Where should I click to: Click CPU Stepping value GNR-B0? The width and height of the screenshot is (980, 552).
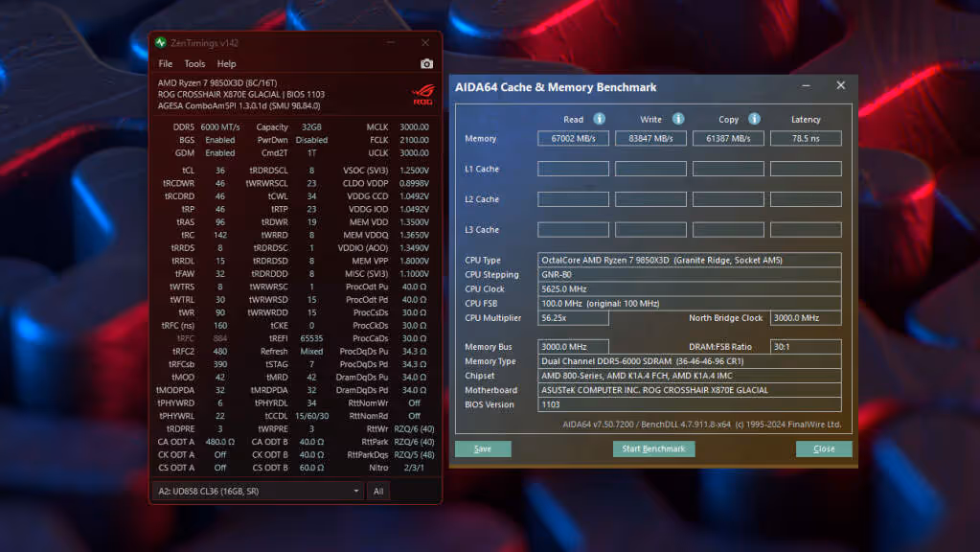tap(690, 274)
